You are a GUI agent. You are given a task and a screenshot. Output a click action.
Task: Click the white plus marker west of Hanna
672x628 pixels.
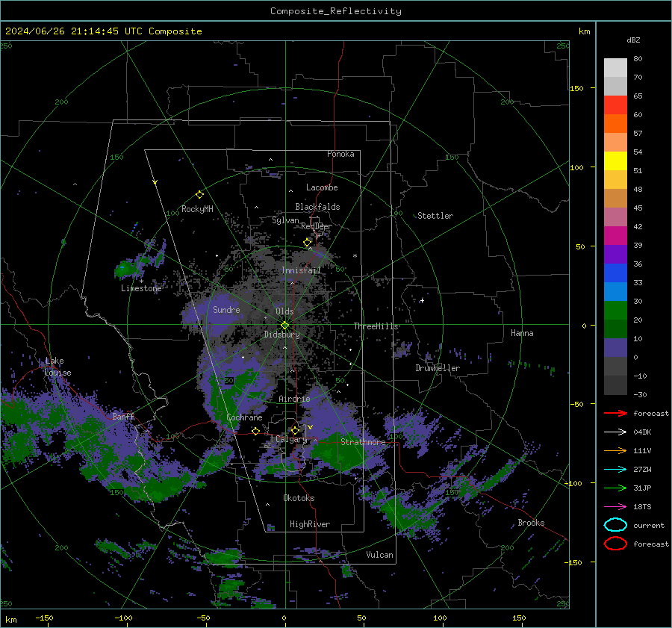tap(422, 300)
